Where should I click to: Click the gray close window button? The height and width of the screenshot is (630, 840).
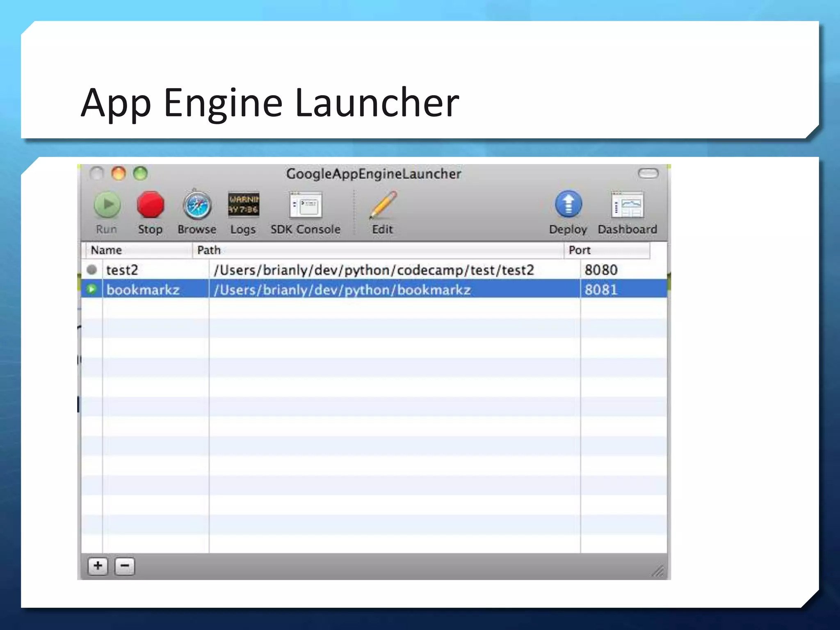[x=97, y=173]
